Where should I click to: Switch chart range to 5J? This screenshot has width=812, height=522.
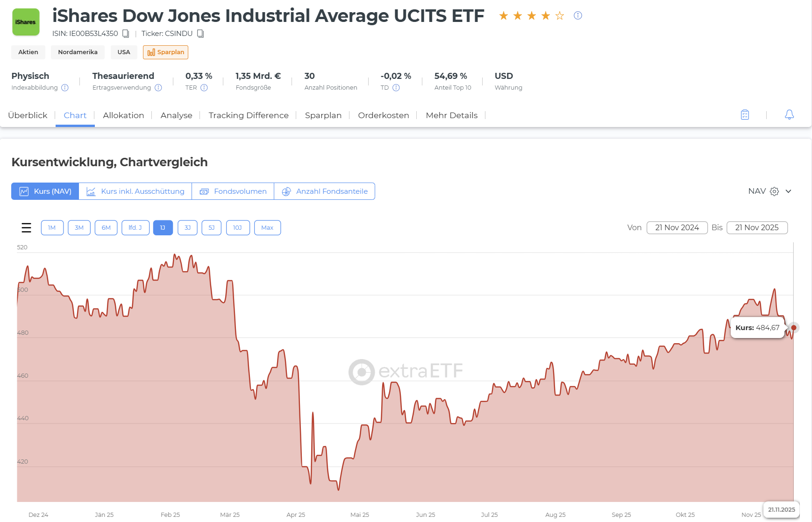[211, 228]
